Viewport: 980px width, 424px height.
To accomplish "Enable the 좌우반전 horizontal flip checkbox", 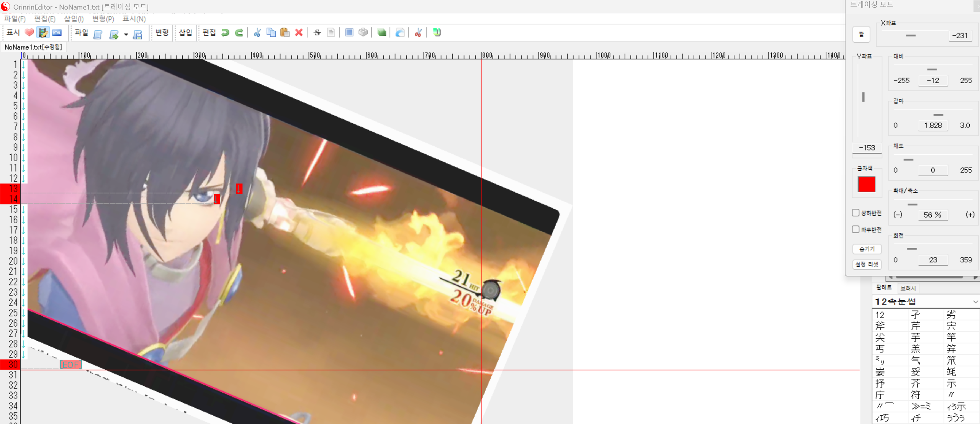I will (856, 229).
